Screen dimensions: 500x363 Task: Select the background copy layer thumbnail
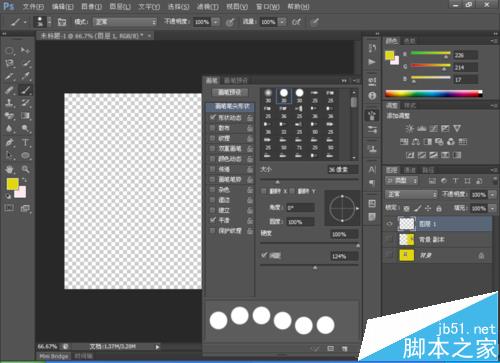point(406,239)
